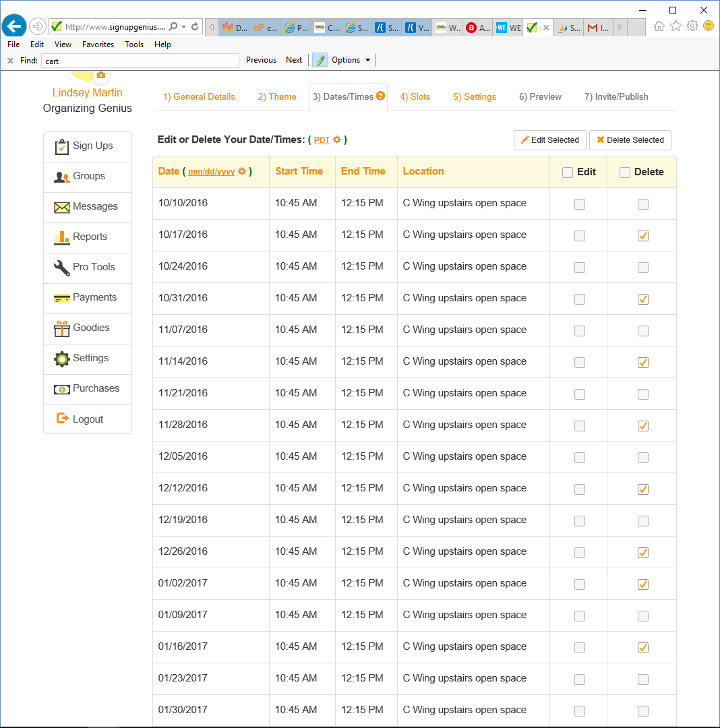The height and width of the screenshot is (728, 720).
Task: Check Delete box for 10/24/2016 row
Action: coord(643,268)
